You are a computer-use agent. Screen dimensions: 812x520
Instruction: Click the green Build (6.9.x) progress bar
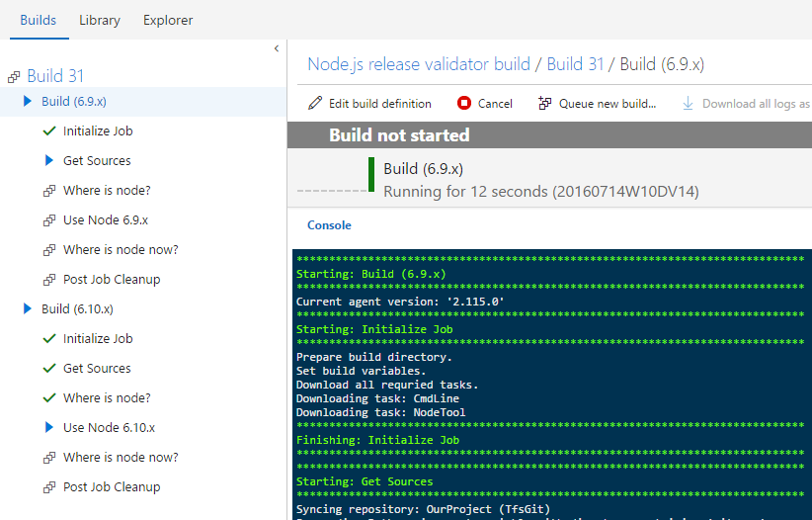pos(370,174)
